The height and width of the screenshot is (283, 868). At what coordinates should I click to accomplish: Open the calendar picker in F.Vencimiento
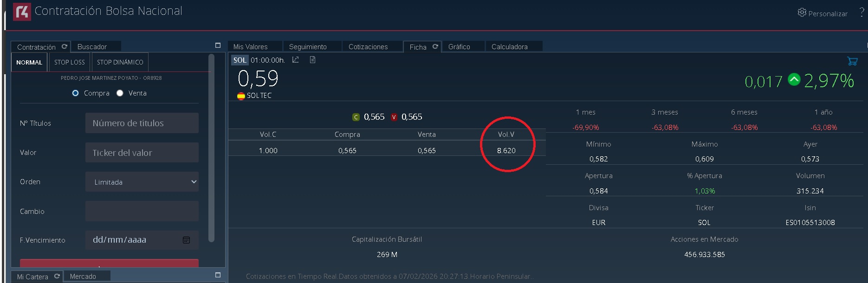coord(186,240)
